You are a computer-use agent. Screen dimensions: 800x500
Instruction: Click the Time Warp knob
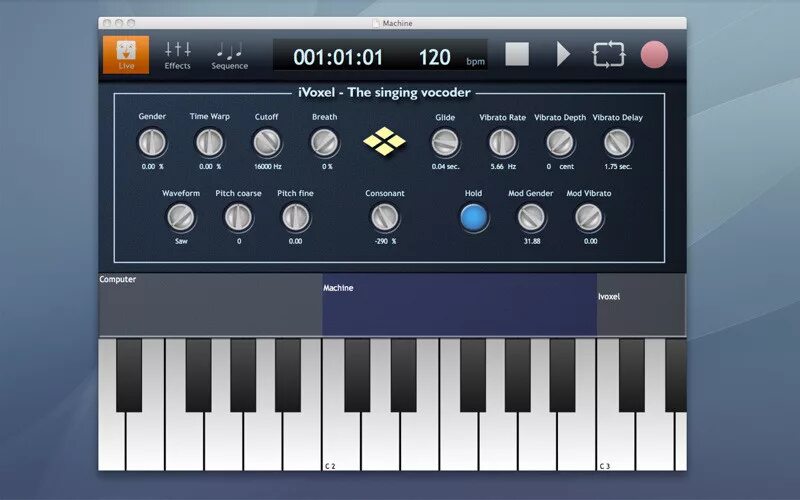(x=210, y=142)
